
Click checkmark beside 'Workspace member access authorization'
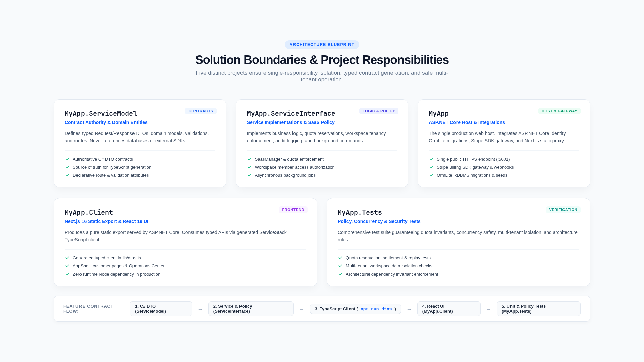[x=250, y=167]
